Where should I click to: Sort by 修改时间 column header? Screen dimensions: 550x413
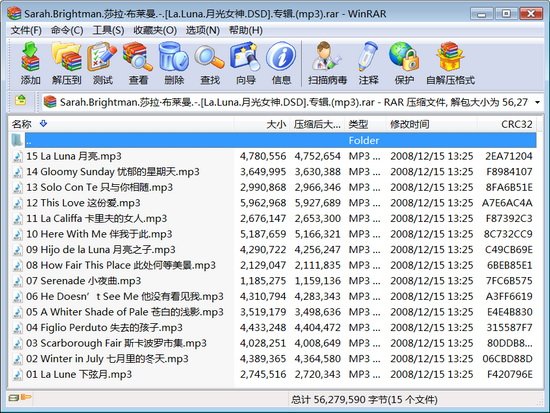click(x=431, y=124)
